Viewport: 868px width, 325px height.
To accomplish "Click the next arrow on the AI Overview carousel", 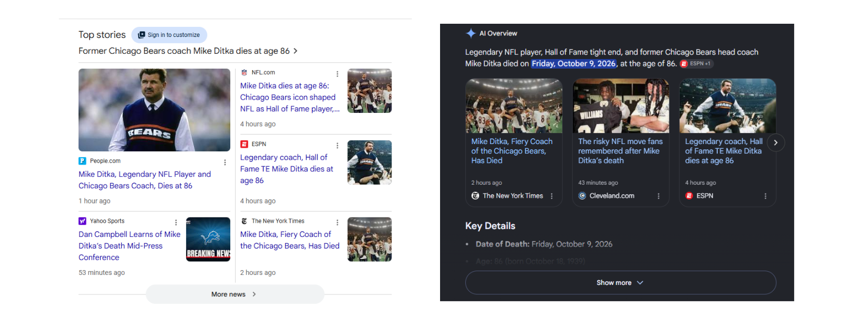I will (x=776, y=143).
